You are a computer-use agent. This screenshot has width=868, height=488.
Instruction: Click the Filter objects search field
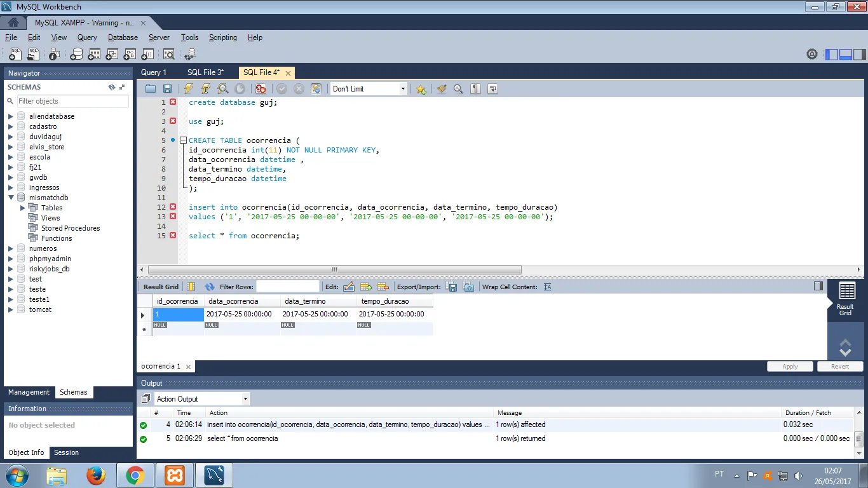[71, 101]
